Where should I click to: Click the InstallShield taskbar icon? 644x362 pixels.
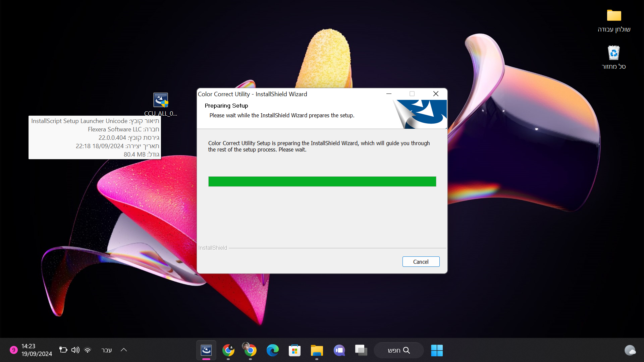click(206, 350)
